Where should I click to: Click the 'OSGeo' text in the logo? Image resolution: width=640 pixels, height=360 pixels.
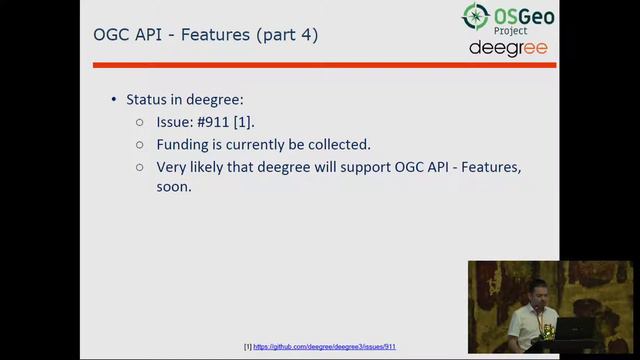click(524, 17)
